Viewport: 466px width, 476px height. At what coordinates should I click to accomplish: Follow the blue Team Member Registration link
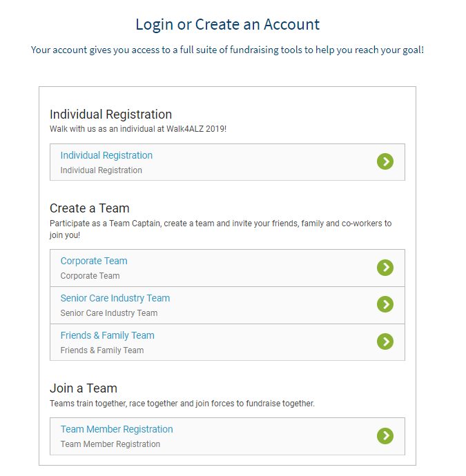117,429
